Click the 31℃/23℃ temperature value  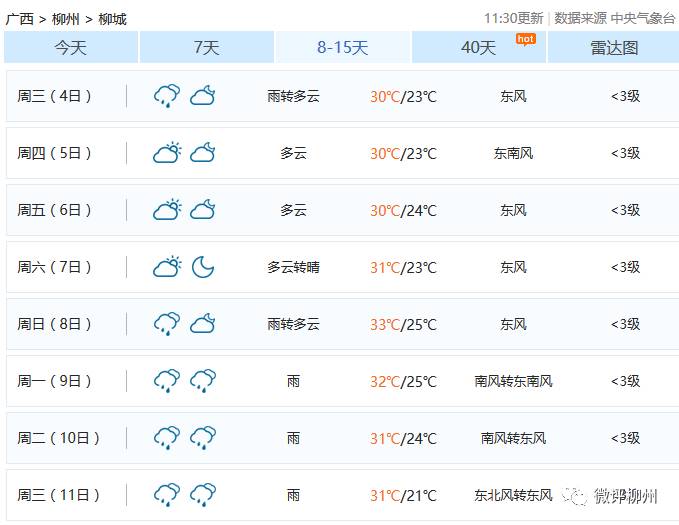click(403, 267)
